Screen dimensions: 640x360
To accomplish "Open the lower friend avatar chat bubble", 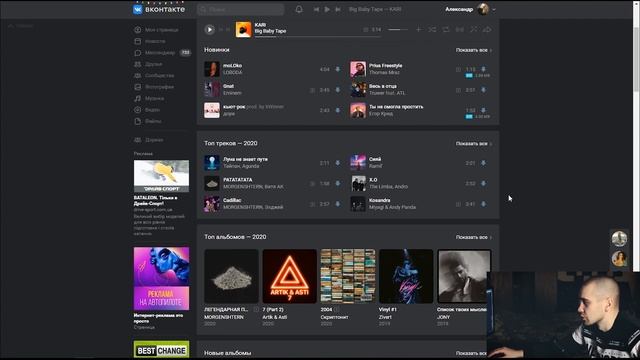I will (x=619, y=258).
